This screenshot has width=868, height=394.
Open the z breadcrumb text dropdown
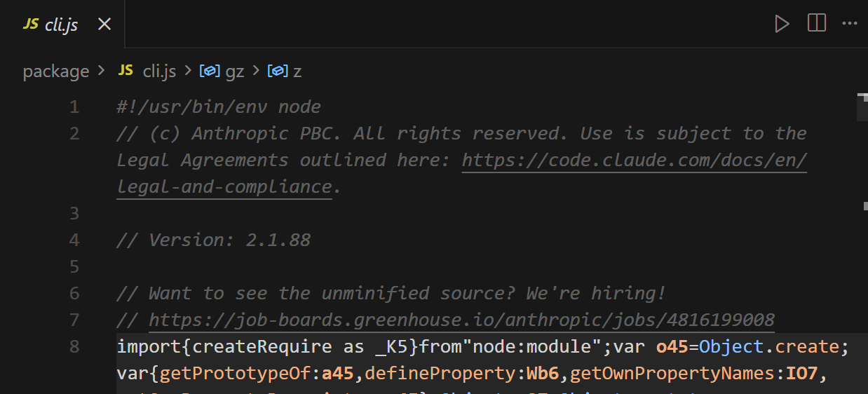[297, 71]
